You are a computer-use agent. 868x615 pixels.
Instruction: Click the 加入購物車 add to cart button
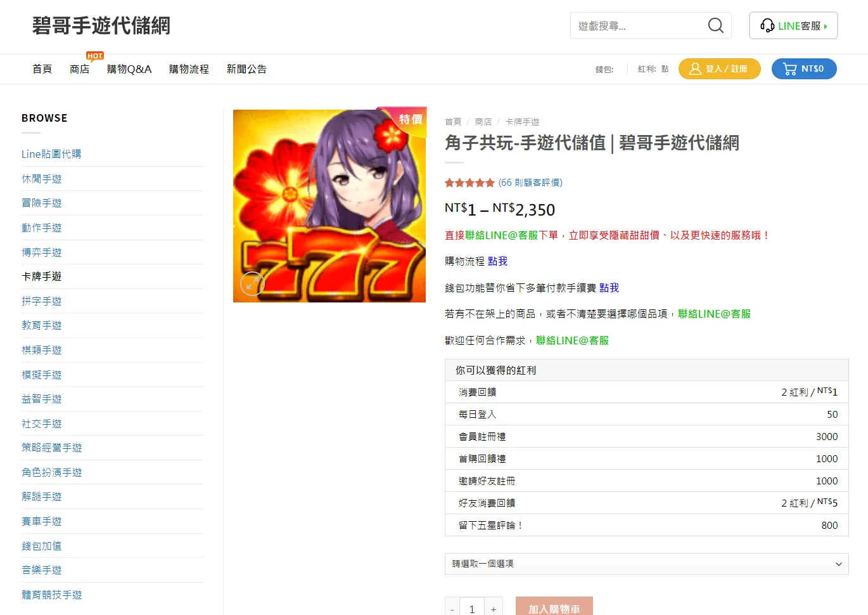pos(554,606)
